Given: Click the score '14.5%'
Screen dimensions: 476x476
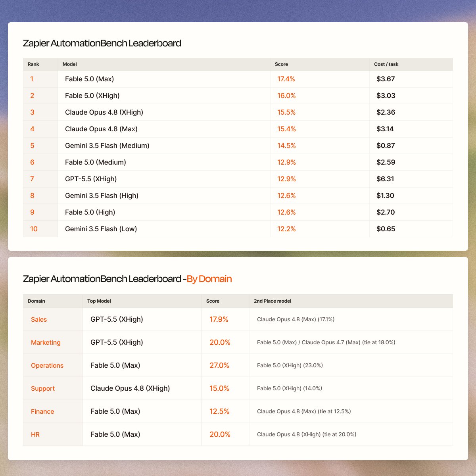Looking at the screenshot, I should (x=286, y=146).
